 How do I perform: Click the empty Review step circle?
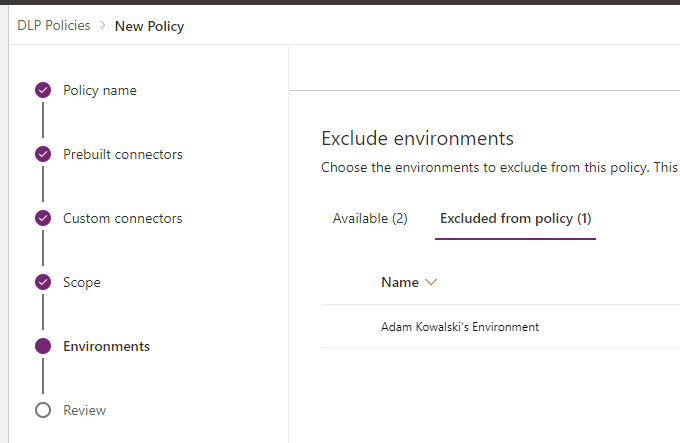pos(43,410)
